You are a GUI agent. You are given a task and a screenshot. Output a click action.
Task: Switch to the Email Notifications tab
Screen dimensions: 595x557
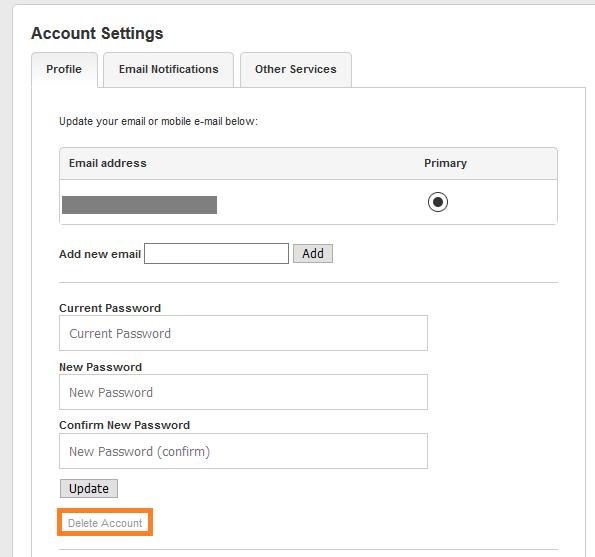pos(168,69)
